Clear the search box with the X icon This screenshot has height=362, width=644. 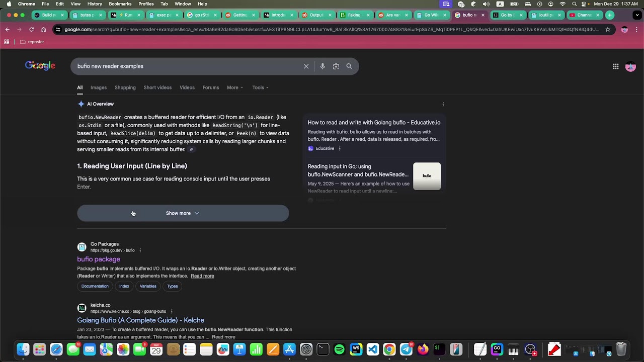[306, 66]
